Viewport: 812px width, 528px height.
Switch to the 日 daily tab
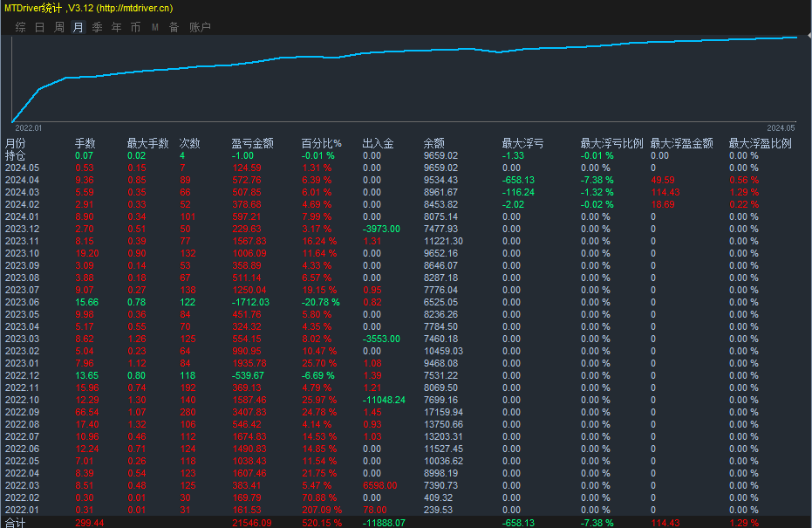[40, 27]
